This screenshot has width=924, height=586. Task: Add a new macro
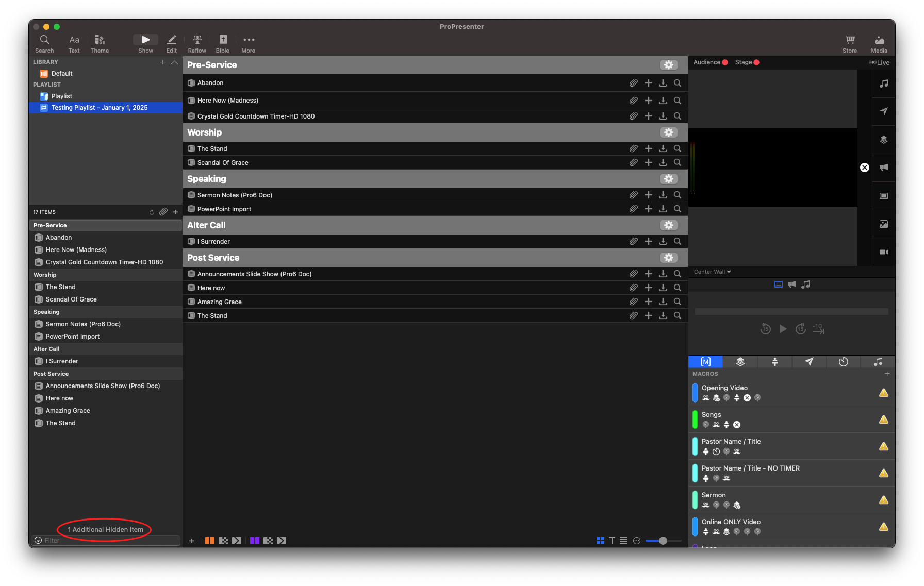[x=887, y=374]
